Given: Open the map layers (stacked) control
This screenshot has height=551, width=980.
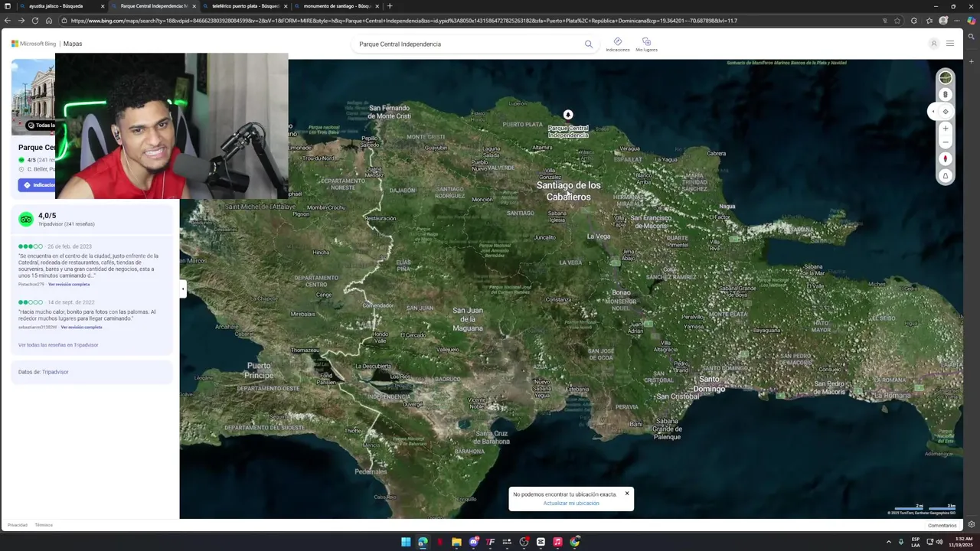Looking at the screenshot, I should click(946, 95).
